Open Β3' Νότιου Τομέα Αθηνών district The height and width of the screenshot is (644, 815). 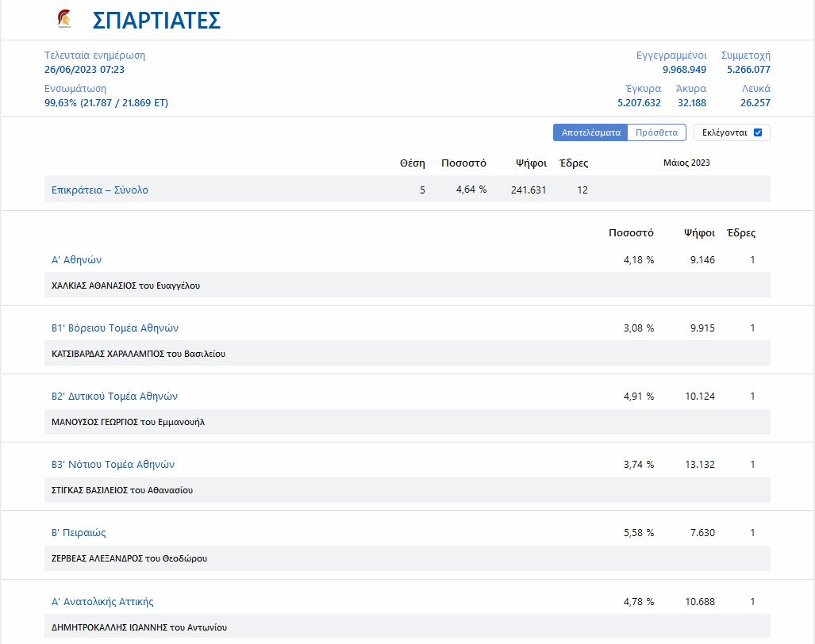(113, 465)
